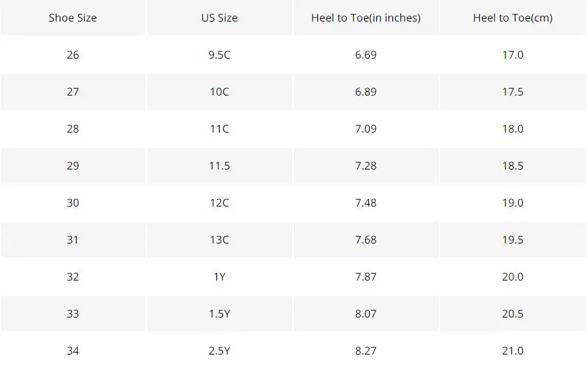
Task: Click shoe size 26 cell
Action: coord(73,54)
